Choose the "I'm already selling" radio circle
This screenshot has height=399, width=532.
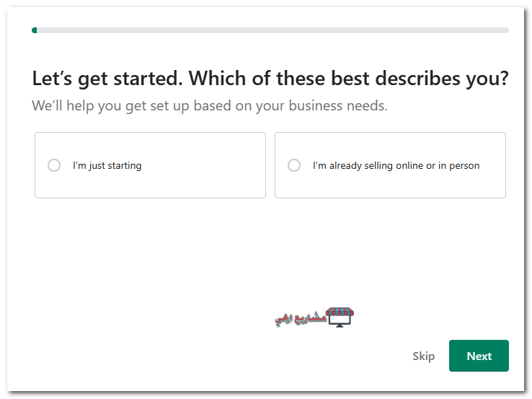coord(294,165)
